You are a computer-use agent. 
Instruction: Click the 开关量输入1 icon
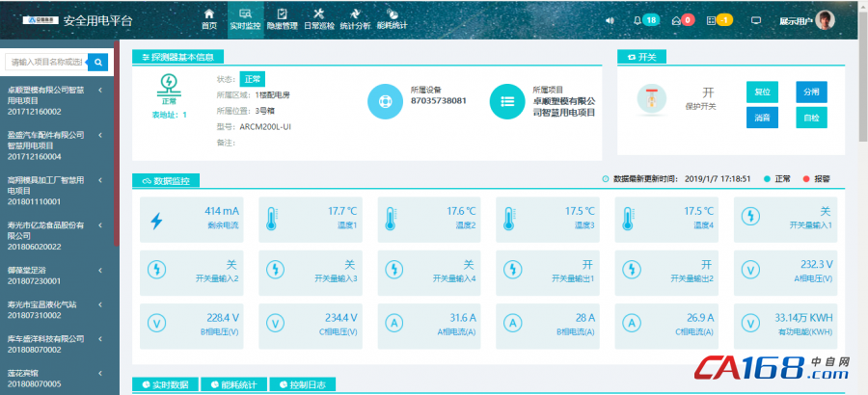tap(750, 217)
